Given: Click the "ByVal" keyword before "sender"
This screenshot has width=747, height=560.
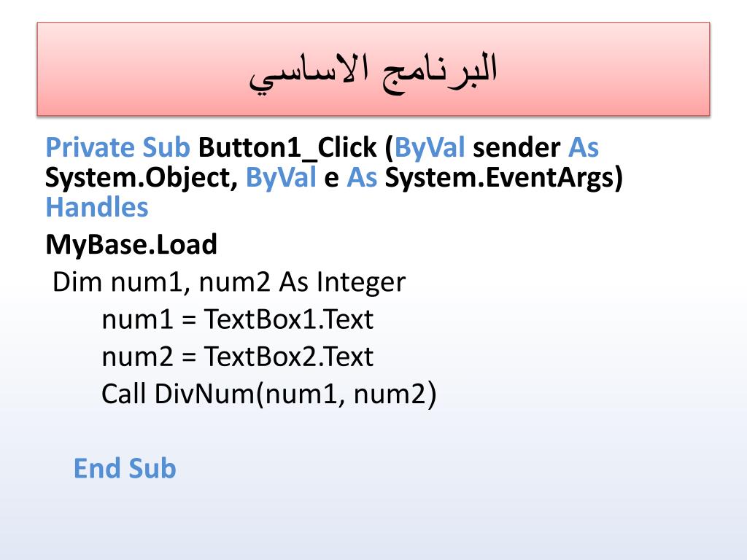Looking at the screenshot, I should 430,148.
